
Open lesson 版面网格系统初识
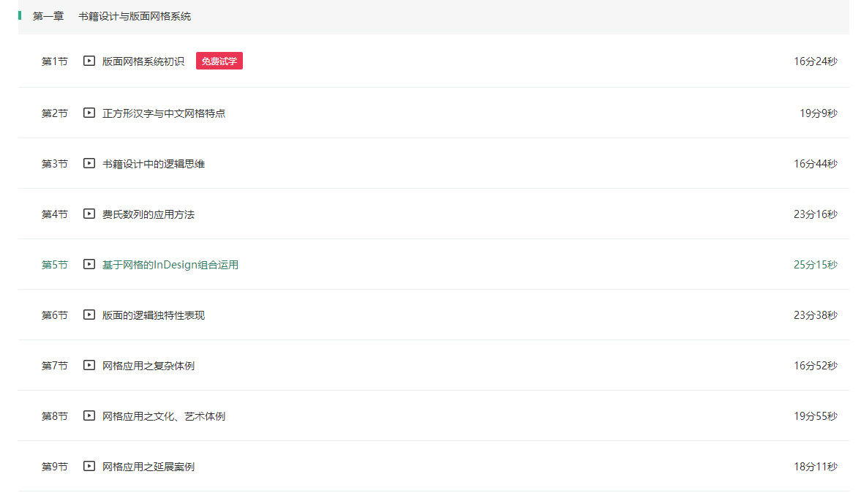point(143,61)
